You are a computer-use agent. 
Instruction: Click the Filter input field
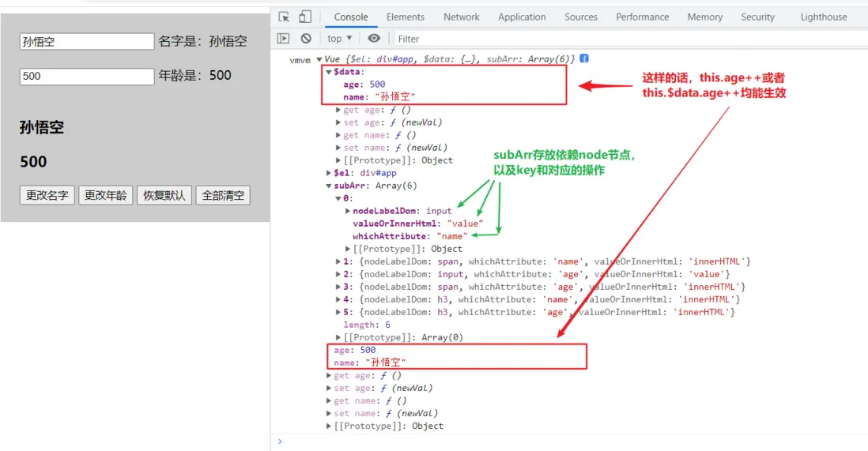click(x=628, y=39)
